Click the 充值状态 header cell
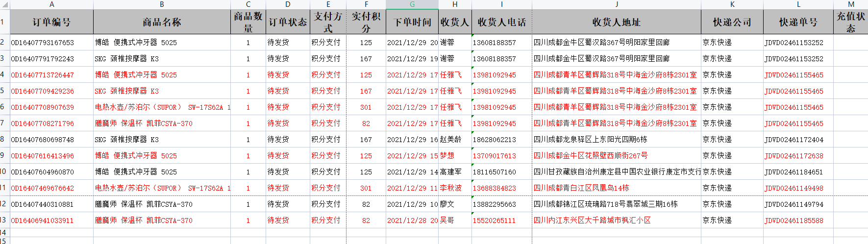Viewport: 868px width, 244px height. tap(851, 22)
